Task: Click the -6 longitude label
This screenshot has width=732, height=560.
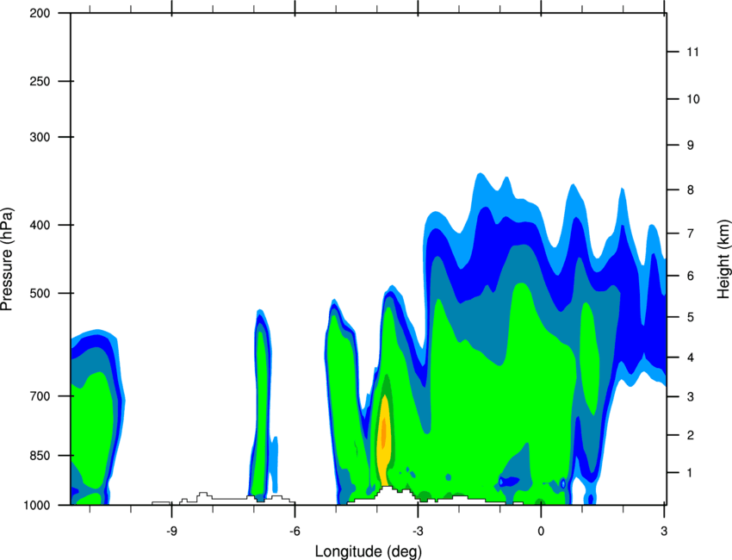Action: coord(295,531)
